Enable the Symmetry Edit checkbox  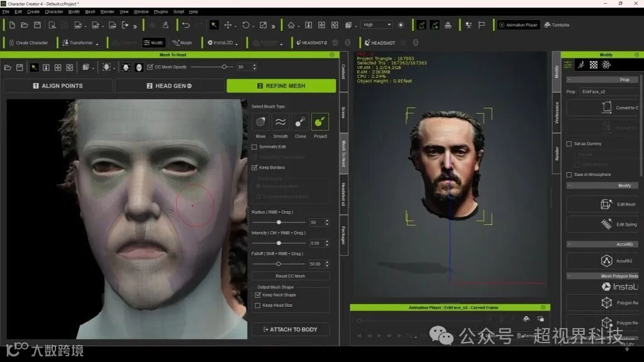coord(254,147)
